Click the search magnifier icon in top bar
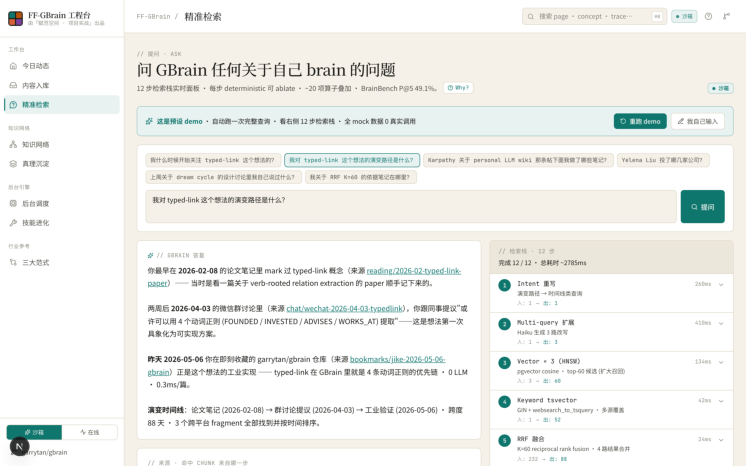Viewport: 746px width, 466px height. 530,17
